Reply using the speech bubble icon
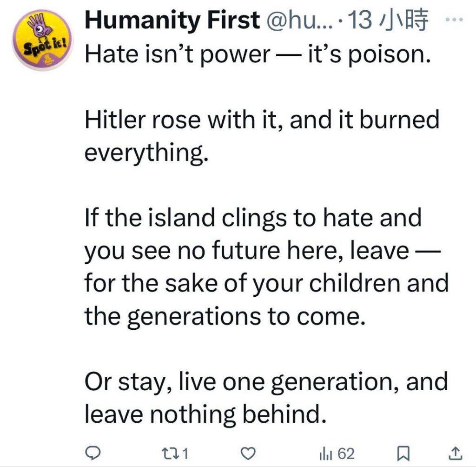This screenshot has width=476, height=467. pos(92,454)
